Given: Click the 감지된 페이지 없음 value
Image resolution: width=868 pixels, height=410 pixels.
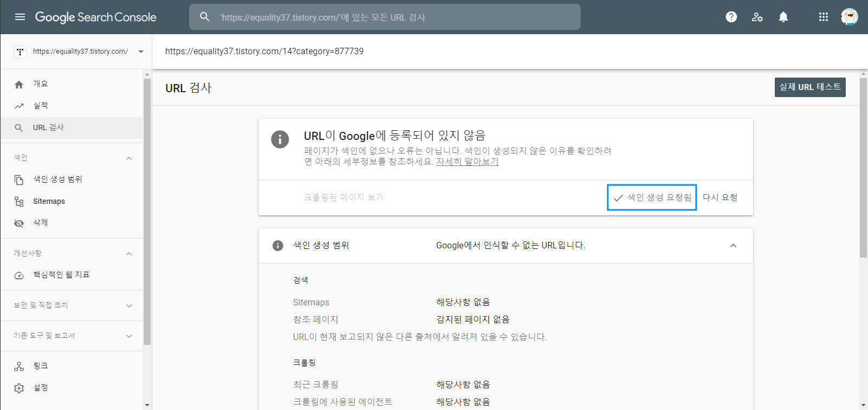Looking at the screenshot, I should (473, 319).
